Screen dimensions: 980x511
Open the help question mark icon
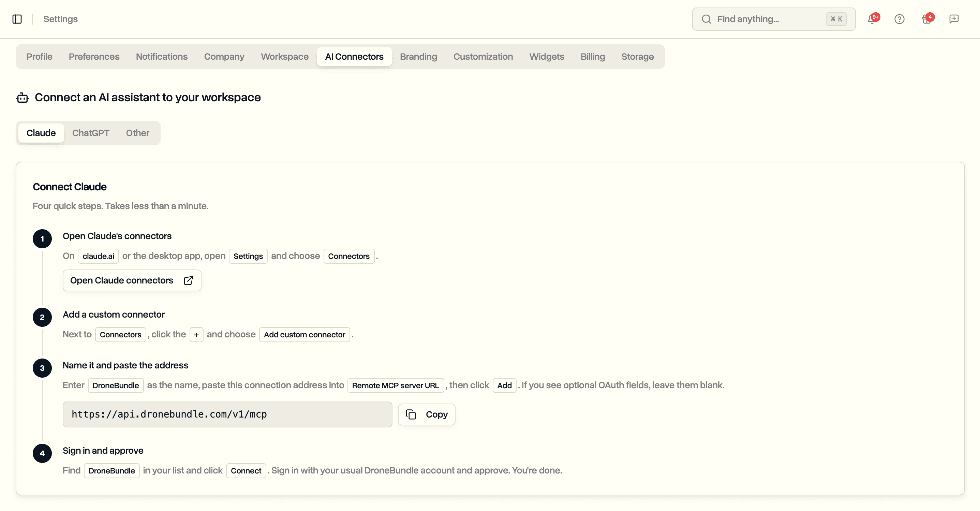(899, 19)
